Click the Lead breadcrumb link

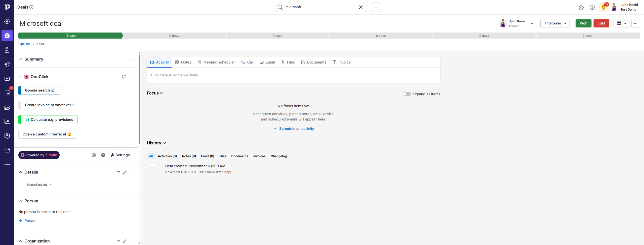click(40, 44)
